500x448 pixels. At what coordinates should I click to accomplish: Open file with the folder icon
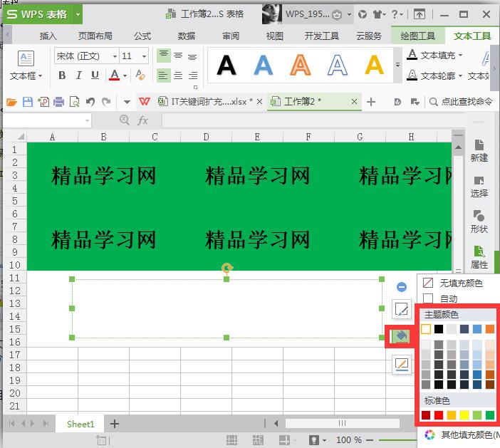[11, 102]
